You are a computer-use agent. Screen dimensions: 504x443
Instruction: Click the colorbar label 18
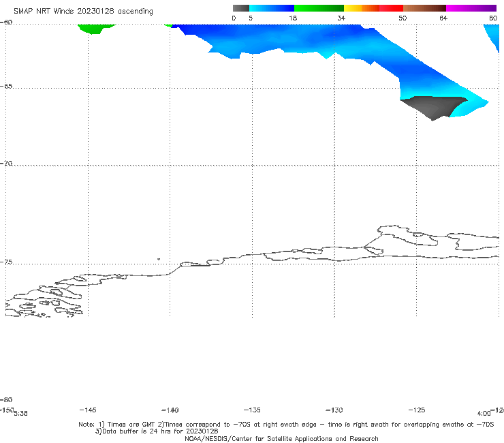[x=293, y=18]
